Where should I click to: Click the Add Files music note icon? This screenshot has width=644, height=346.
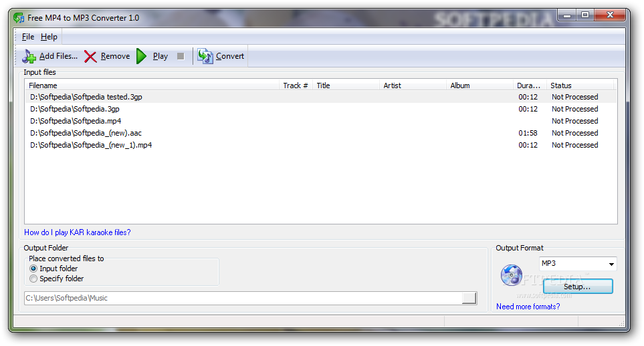click(x=29, y=56)
